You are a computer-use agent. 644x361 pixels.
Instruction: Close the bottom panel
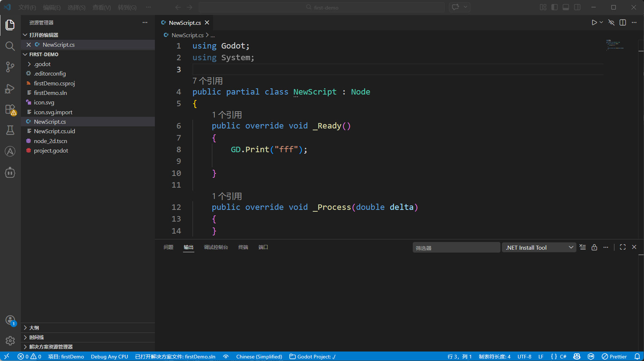click(x=634, y=247)
